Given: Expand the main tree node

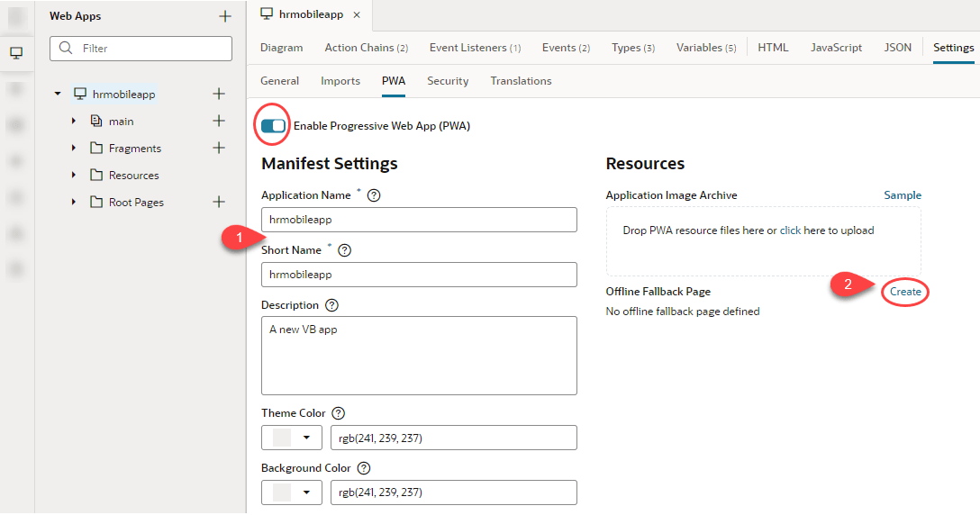Looking at the screenshot, I should tap(74, 121).
